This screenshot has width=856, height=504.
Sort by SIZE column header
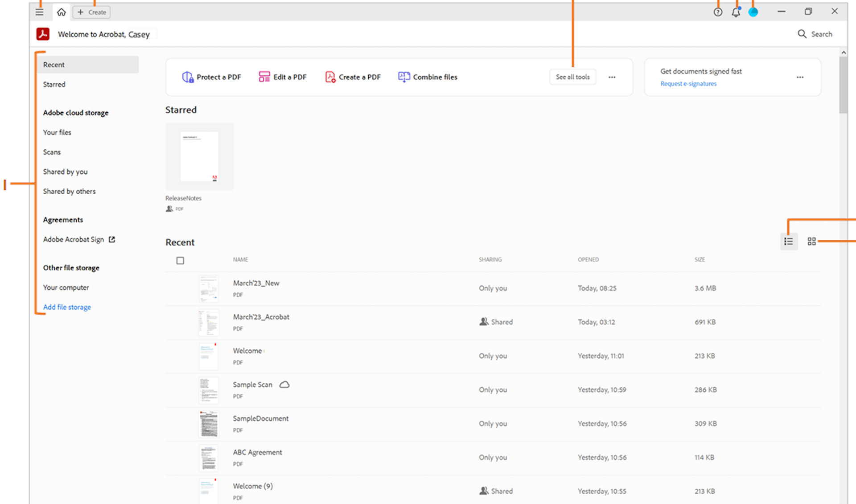(x=700, y=259)
